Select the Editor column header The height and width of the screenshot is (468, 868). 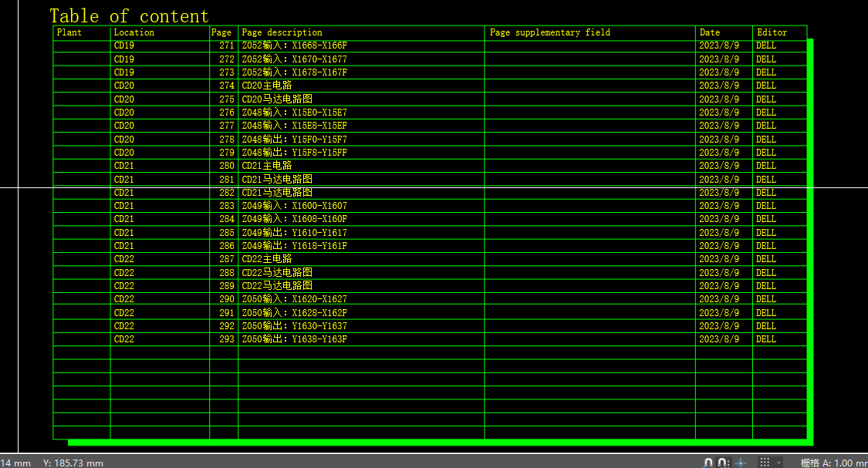[x=772, y=32]
